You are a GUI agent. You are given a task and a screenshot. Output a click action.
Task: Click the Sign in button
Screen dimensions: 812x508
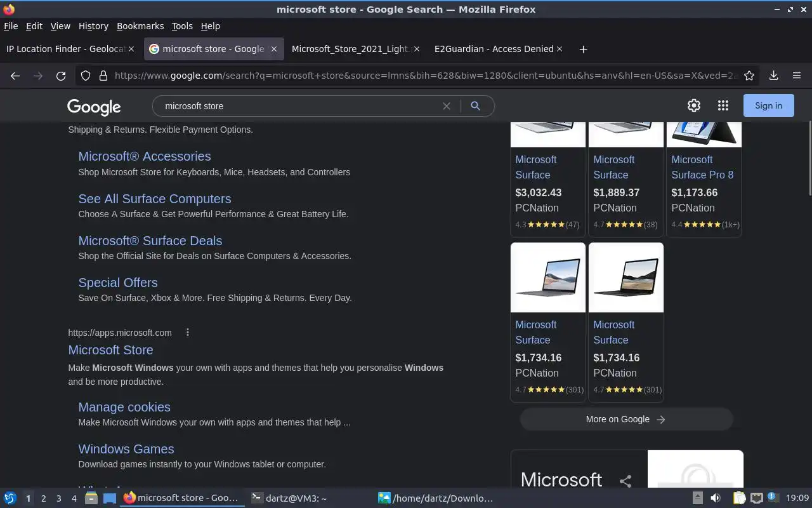click(x=768, y=105)
